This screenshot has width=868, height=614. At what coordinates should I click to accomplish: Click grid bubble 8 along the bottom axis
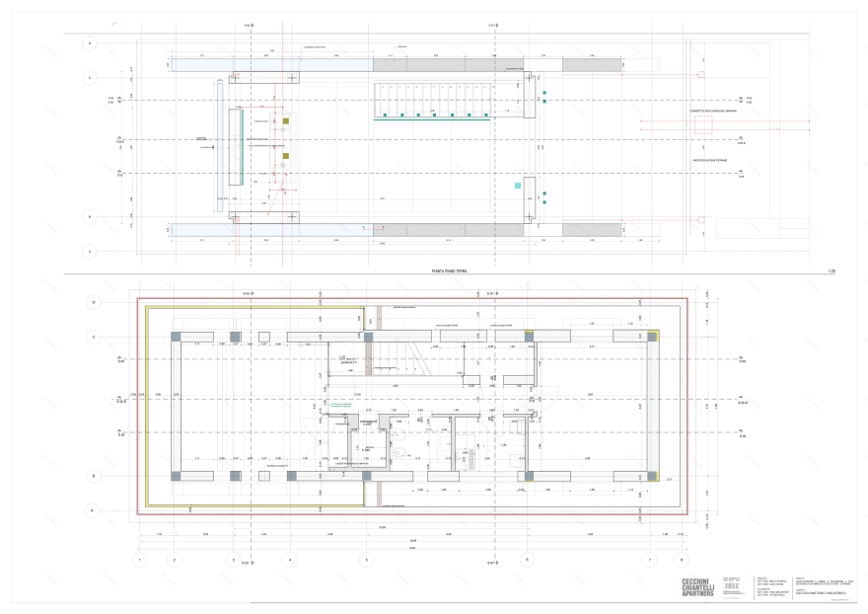(x=681, y=560)
